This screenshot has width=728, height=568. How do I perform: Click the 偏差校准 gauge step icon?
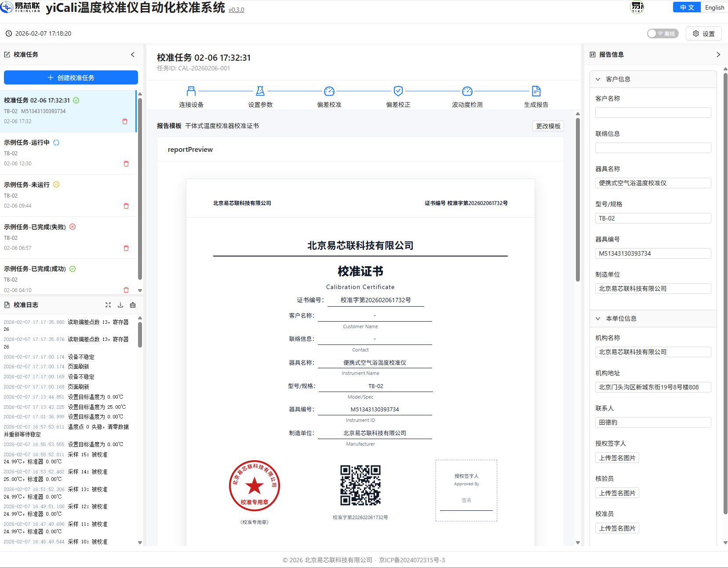pyautogui.click(x=329, y=91)
